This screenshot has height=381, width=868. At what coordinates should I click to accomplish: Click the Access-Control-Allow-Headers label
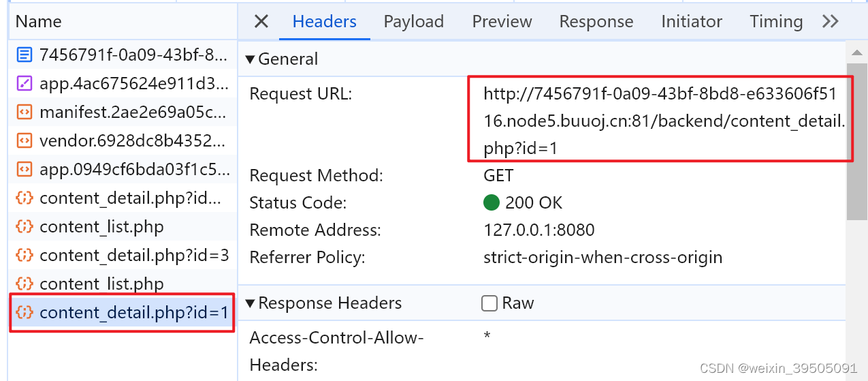[337, 351]
